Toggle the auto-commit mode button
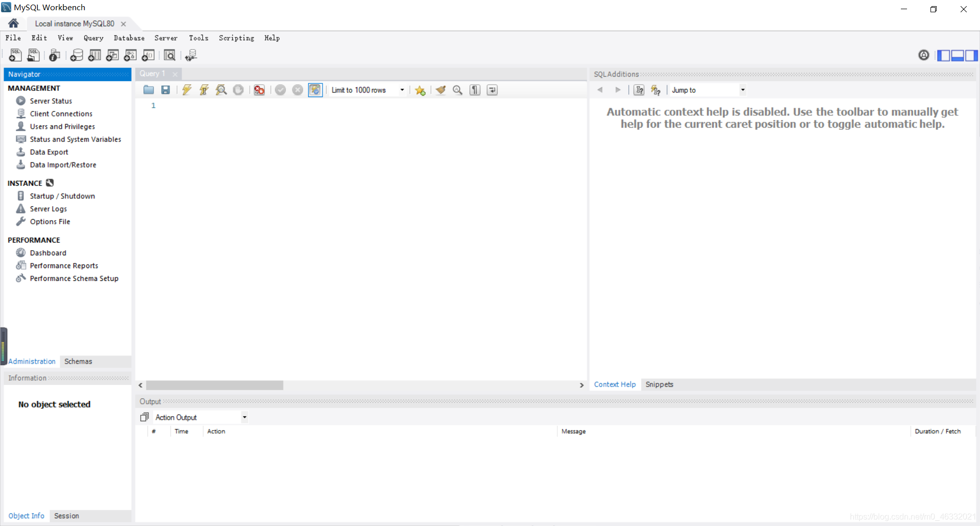980x526 pixels. point(315,90)
